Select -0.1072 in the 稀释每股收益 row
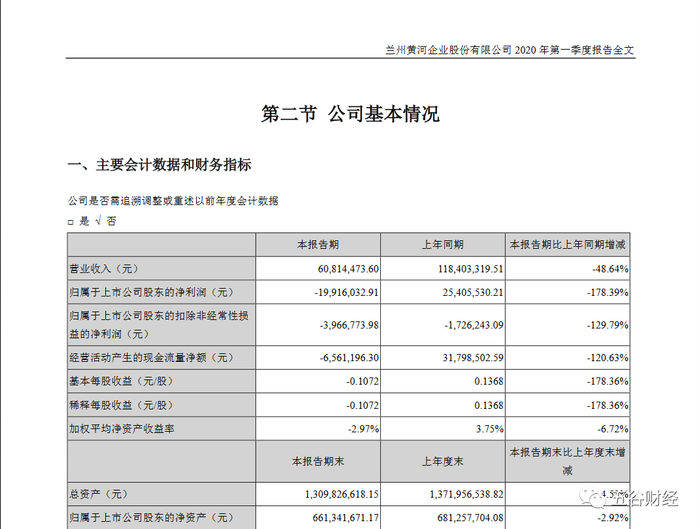The width and height of the screenshot is (700, 529). [x=362, y=405]
